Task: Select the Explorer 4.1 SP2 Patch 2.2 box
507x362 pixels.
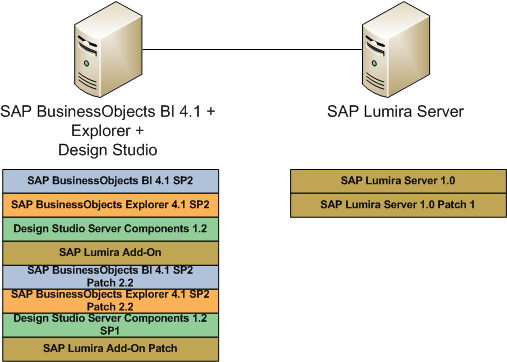Action: [x=110, y=301]
